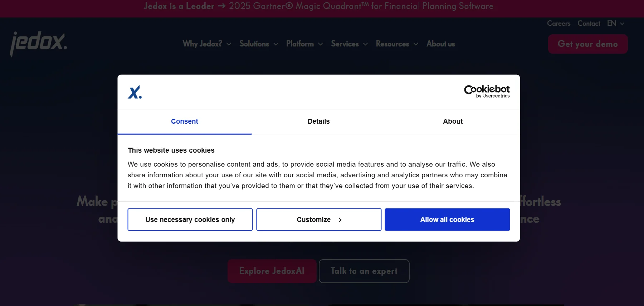
Task: Switch to the Details tab
Action: 318,122
